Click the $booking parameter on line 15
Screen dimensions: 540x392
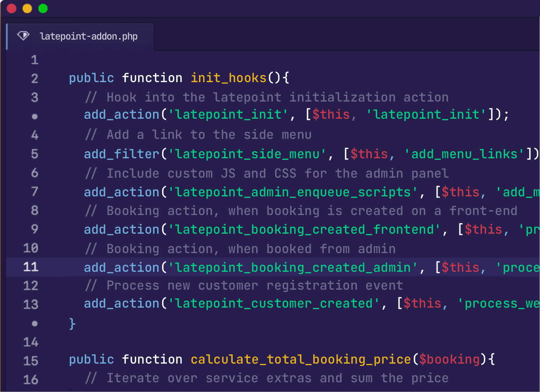click(x=449, y=359)
